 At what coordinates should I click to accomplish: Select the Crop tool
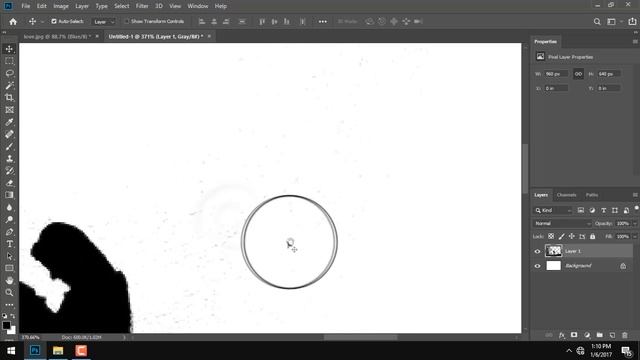[x=9, y=98]
